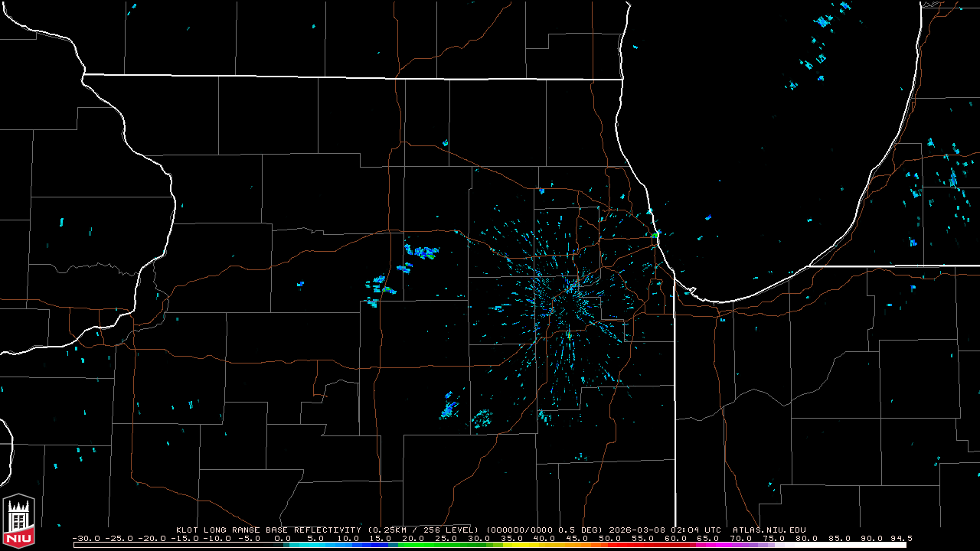Click the '(0.25KM / 256 LEVEL)' resolution text
Image resolution: width=980 pixels, height=551 pixels.
[x=423, y=530]
